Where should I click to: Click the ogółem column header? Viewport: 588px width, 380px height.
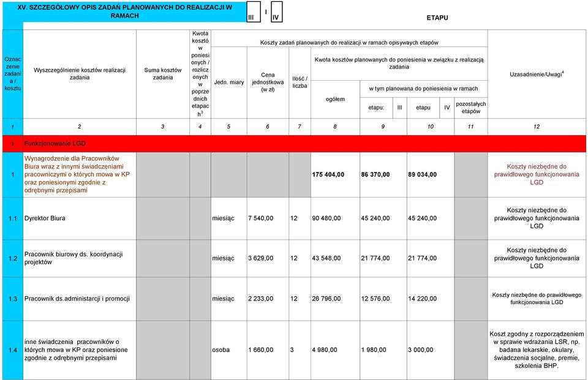[335, 99]
